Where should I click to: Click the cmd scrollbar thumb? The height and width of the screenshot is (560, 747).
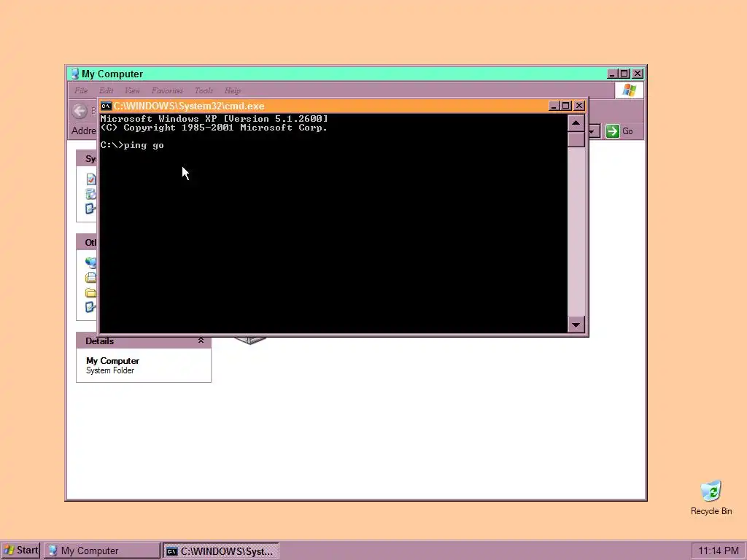(x=576, y=139)
